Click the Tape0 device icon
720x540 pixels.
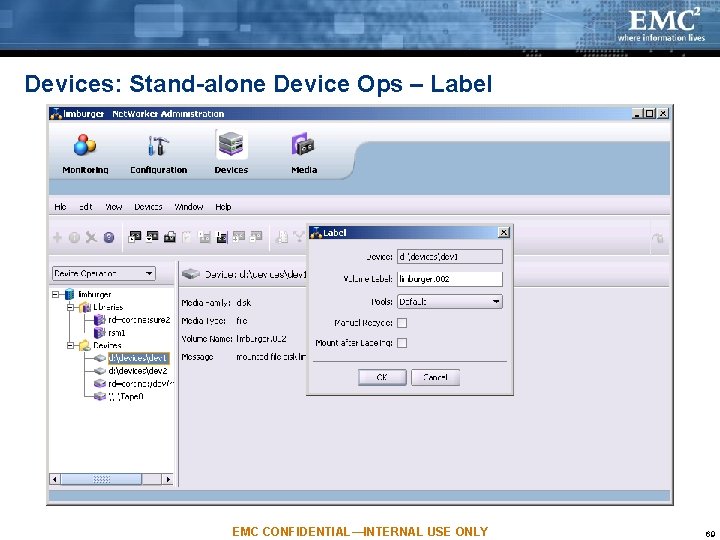coord(100,396)
